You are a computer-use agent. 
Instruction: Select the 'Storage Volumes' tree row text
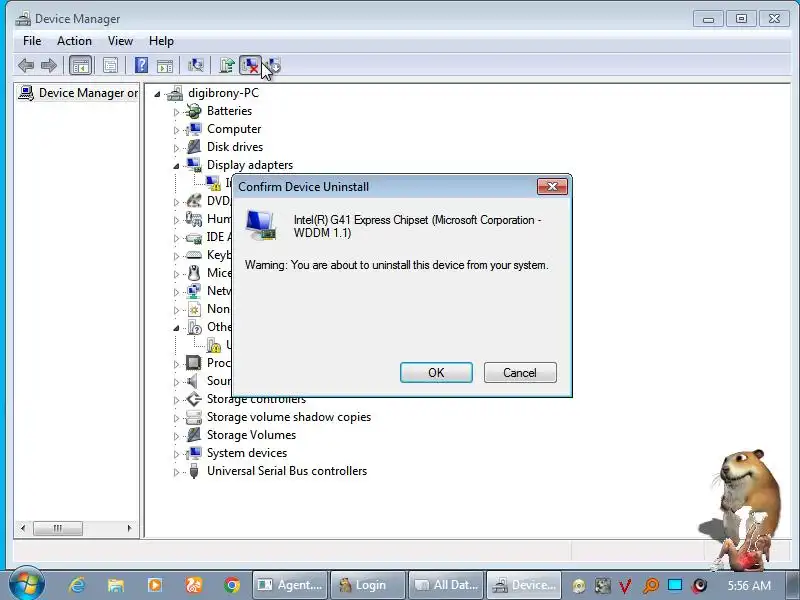pos(251,435)
